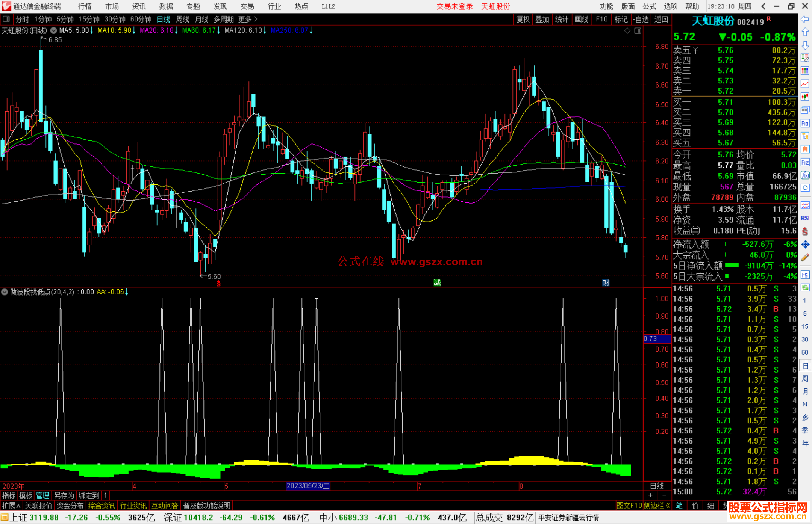
Task: Click the 2023/05/23 date marker on timeline
Action: click(308, 486)
